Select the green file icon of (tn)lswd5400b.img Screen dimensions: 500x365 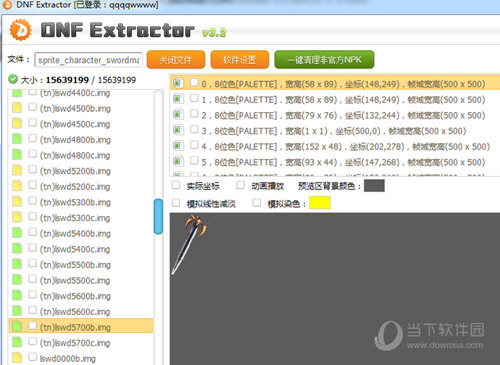(x=17, y=233)
